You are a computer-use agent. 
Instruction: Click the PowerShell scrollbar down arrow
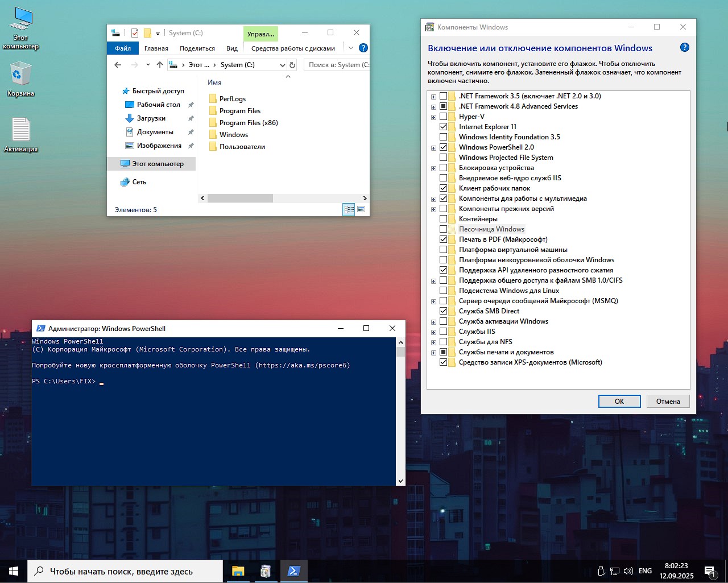(400, 481)
